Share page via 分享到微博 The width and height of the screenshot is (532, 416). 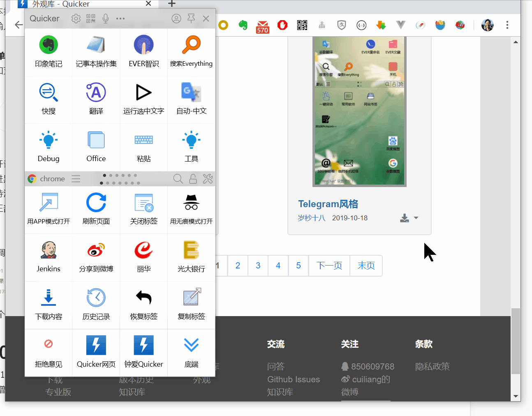(96, 258)
